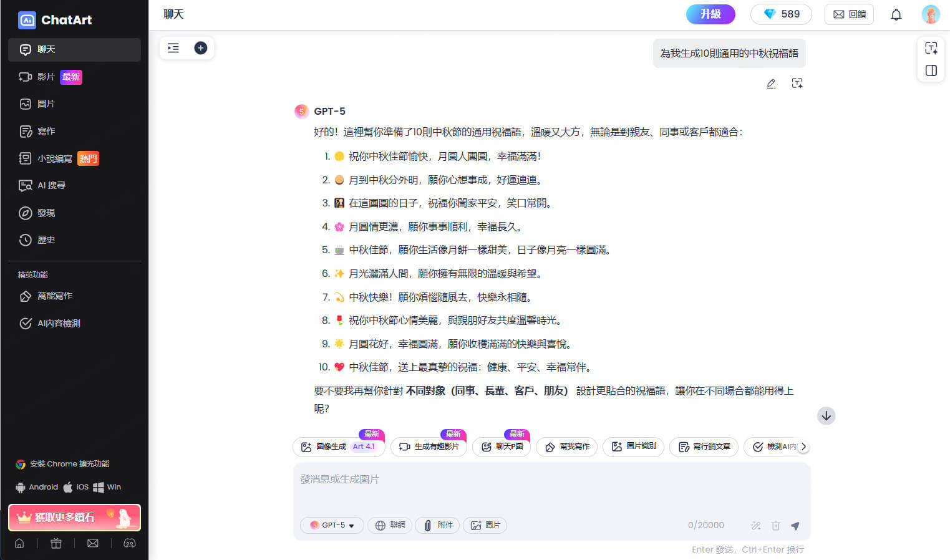Open the 589 diamonds balance
This screenshot has height=560, width=950.
(781, 14)
